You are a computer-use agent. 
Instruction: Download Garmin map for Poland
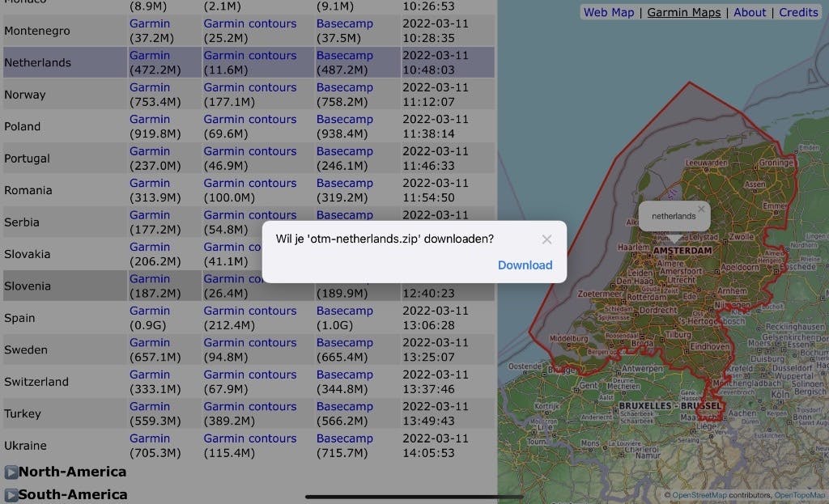(150, 120)
